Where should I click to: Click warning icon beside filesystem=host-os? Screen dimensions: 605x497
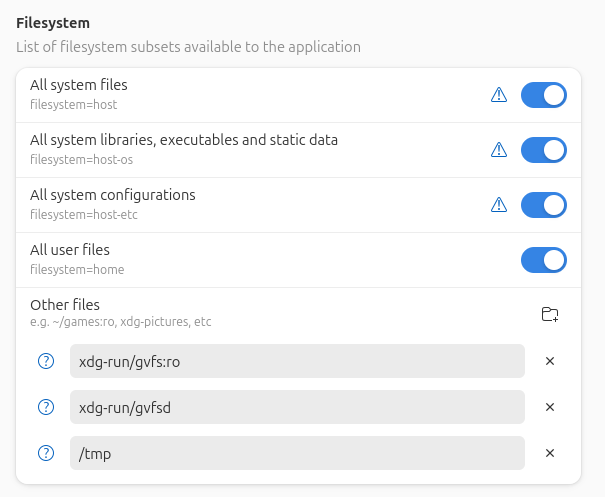tap(499, 150)
